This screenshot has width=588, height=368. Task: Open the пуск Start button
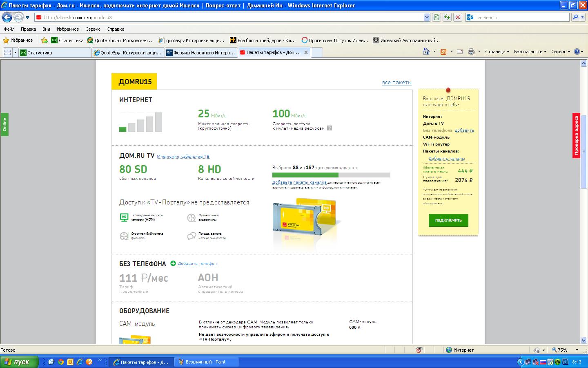pyautogui.click(x=19, y=362)
